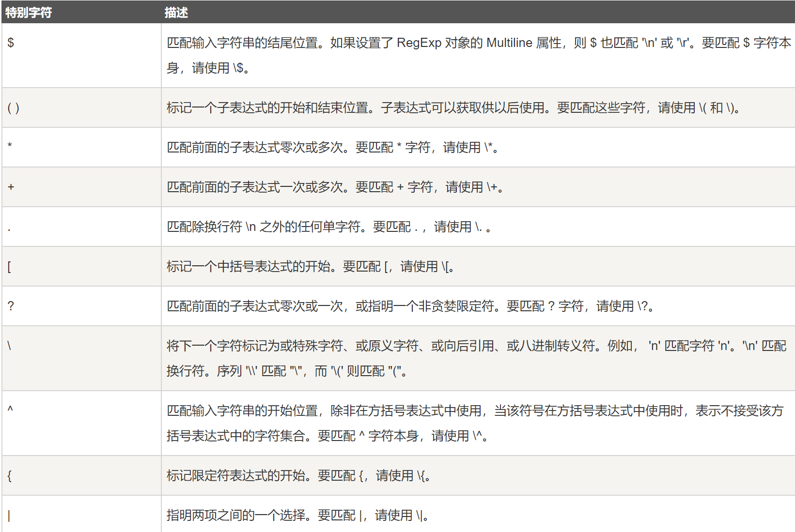The width and height of the screenshot is (795, 532).
Task: Click the + plus symbol cell
Action: click(x=11, y=187)
